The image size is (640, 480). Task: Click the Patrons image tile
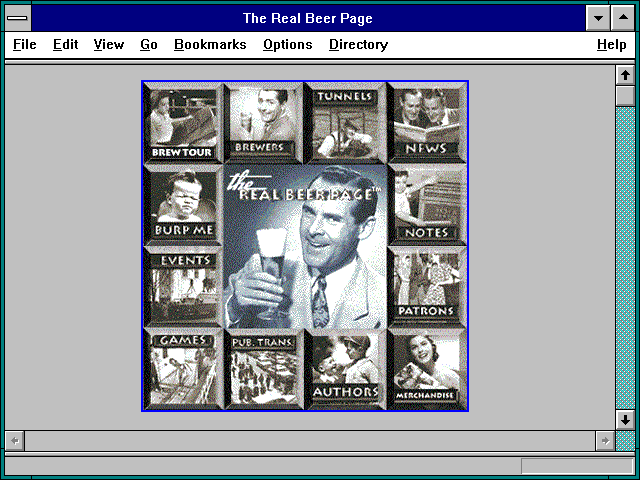tap(427, 287)
